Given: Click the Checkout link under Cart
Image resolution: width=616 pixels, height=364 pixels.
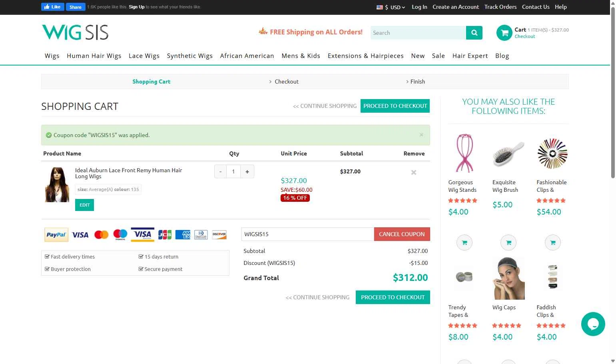Looking at the screenshot, I should (x=524, y=36).
